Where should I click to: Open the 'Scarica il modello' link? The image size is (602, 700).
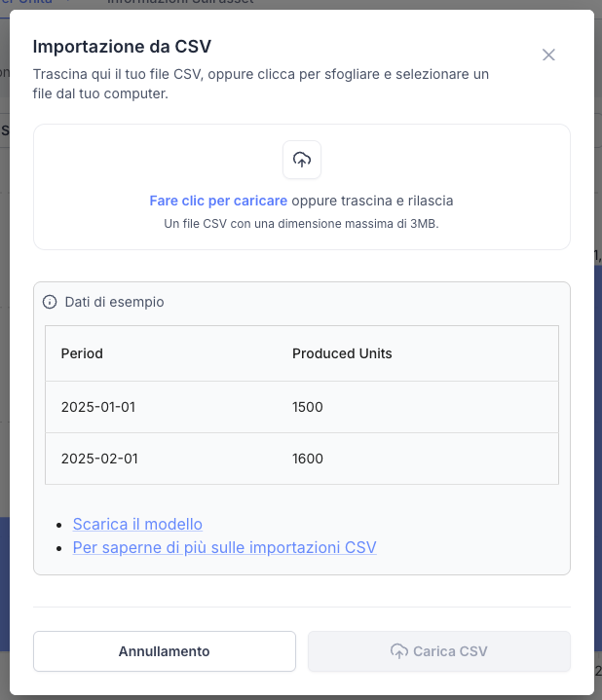click(x=137, y=524)
